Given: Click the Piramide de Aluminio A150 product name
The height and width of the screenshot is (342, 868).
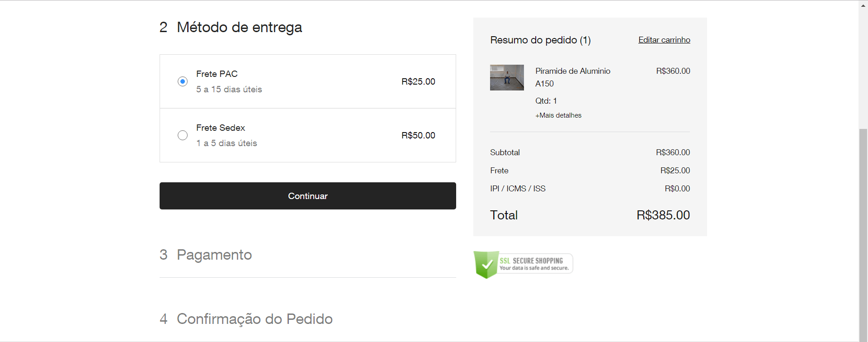Looking at the screenshot, I should coord(572,77).
